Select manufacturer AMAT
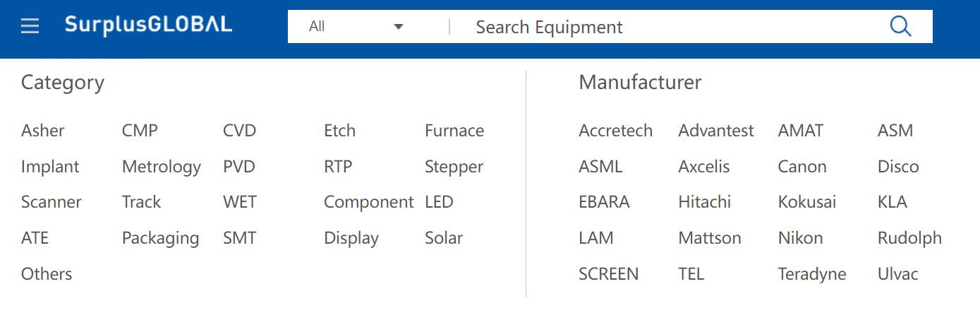The width and height of the screenshot is (980, 320). [x=801, y=131]
